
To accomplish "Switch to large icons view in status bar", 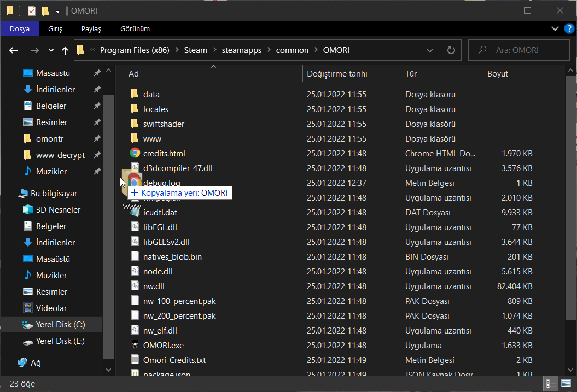I will click(566, 384).
